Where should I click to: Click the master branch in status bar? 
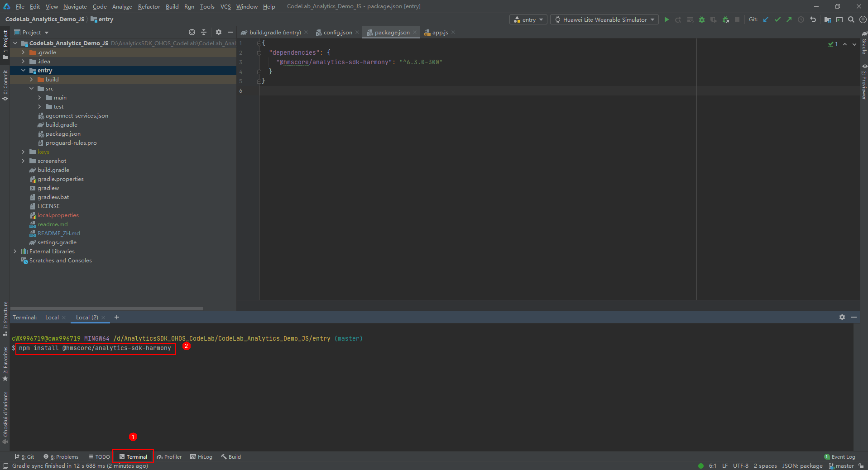844,465
